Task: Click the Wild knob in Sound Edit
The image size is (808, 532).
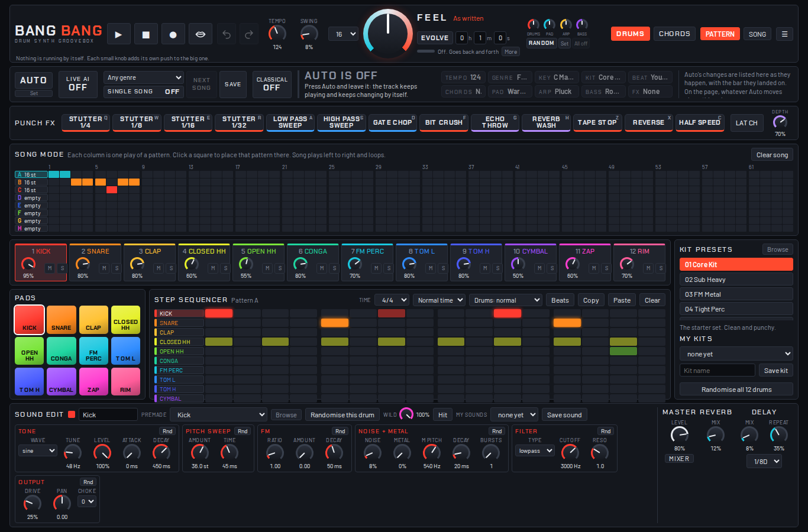Action: point(406,414)
